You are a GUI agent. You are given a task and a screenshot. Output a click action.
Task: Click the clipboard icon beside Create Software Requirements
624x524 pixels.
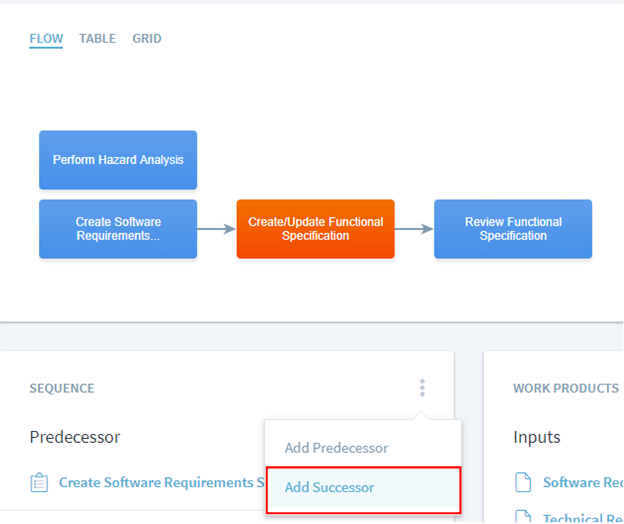click(x=39, y=483)
